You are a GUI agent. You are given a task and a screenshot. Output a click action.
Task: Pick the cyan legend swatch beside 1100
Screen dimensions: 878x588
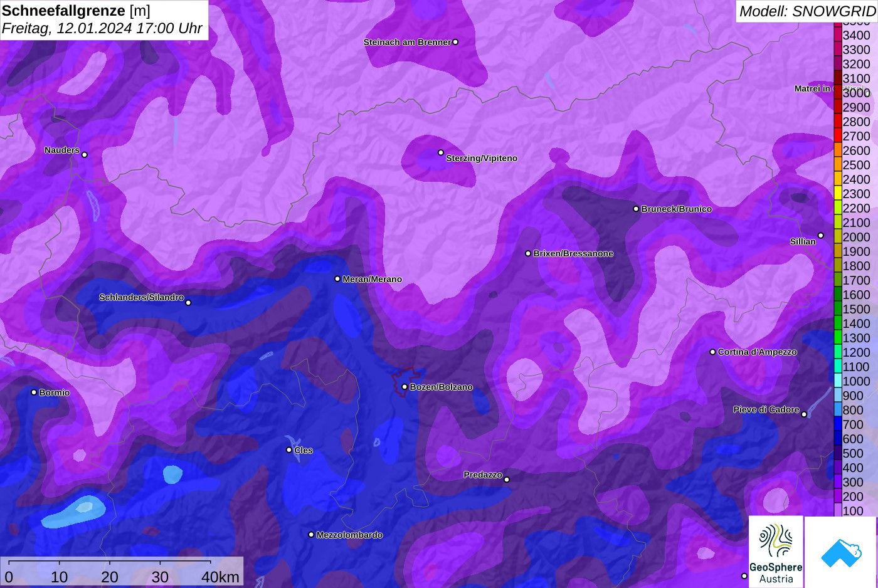point(838,367)
